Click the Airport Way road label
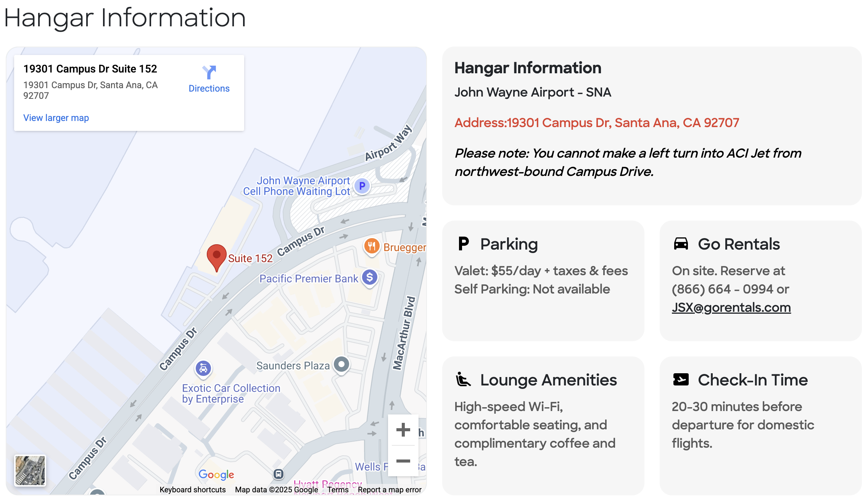This screenshot has width=868, height=503. (x=388, y=143)
